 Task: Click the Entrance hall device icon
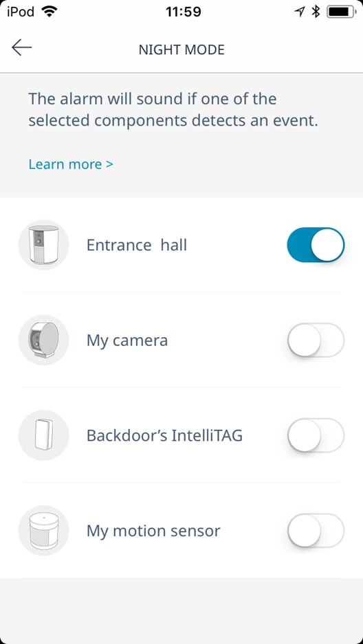coord(43,245)
